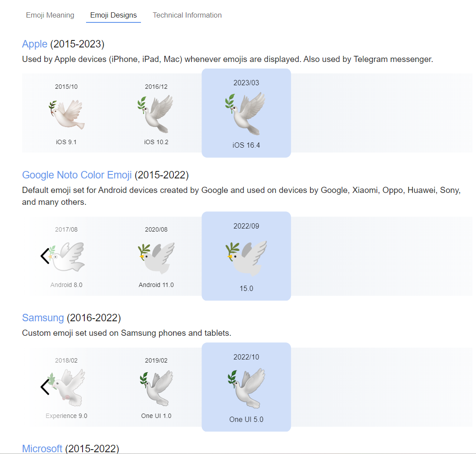Switch to the Emoji Meaning tab
The height and width of the screenshot is (454, 476).
(50, 15)
